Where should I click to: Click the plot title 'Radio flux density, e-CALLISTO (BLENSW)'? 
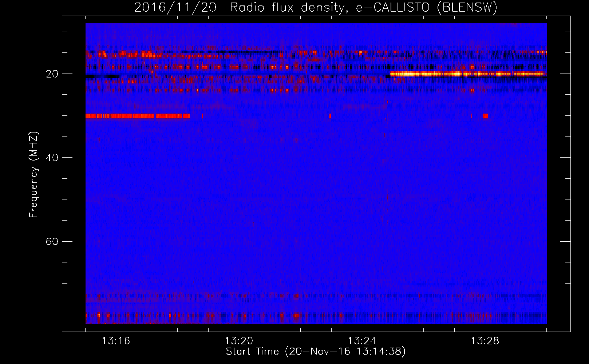click(363, 8)
